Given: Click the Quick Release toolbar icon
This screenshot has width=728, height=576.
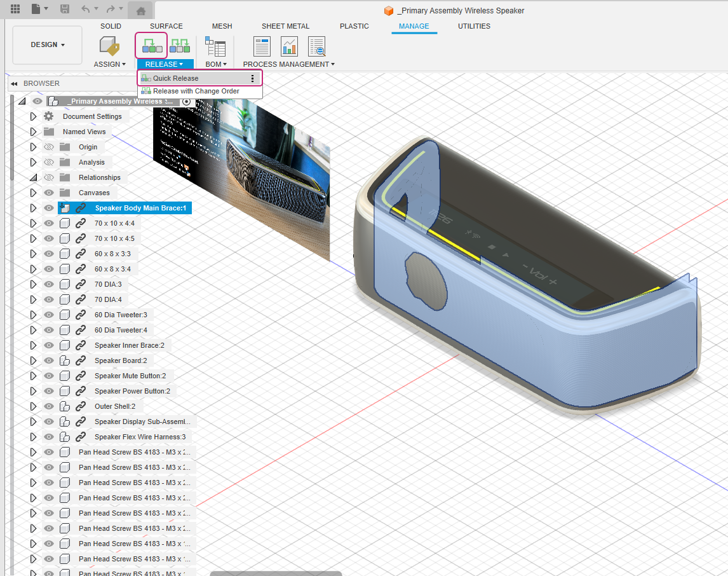Looking at the screenshot, I should [152, 46].
